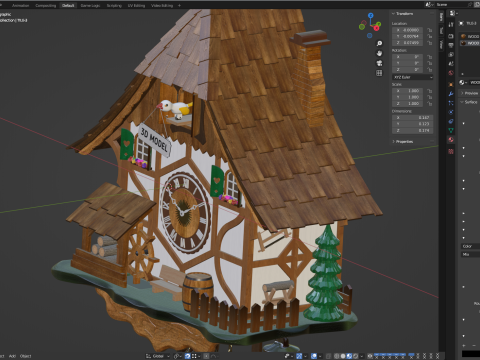Open the World properties tab icon

tap(451, 73)
